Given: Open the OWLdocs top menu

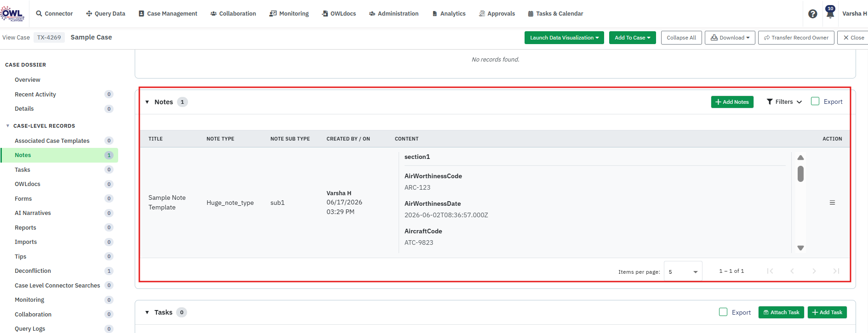Looking at the screenshot, I should click(339, 14).
